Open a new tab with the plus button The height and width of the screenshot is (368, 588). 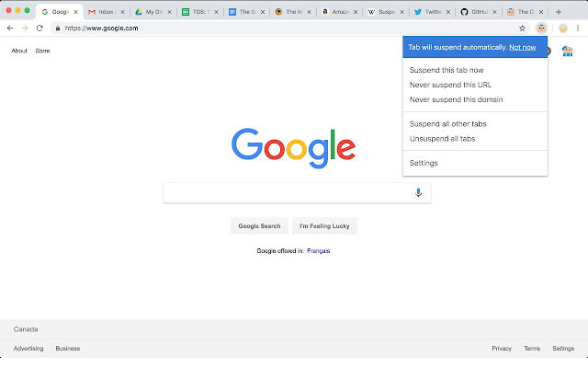559,12
